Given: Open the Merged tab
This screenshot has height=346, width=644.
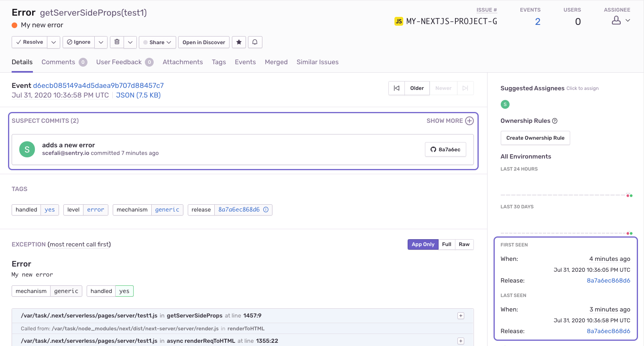Looking at the screenshot, I should (276, 62).
